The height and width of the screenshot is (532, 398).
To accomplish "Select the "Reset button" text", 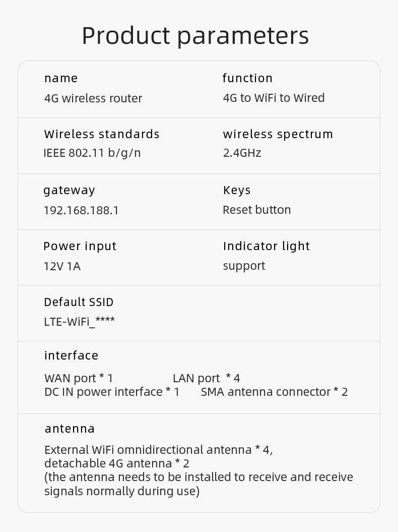I will (257, 210).
